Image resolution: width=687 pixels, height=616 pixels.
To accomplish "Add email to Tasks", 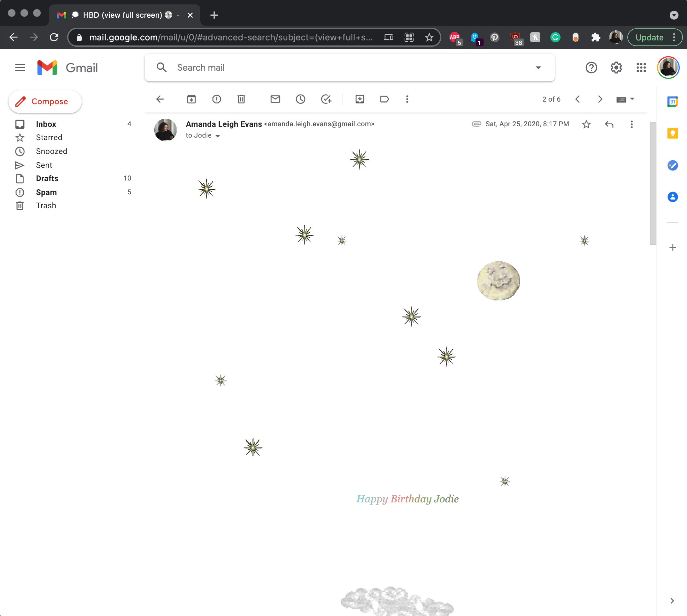I will (x=326, y=99).
